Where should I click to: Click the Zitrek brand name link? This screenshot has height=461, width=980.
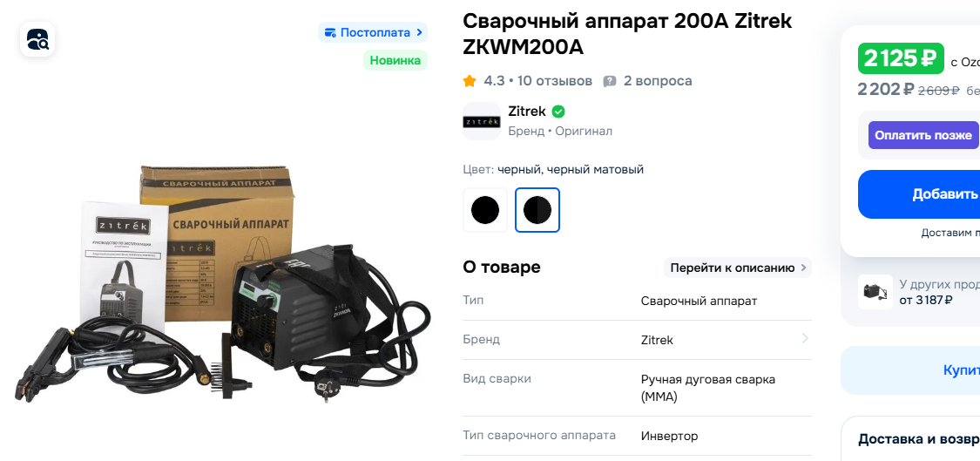click(x=527, y=112)
